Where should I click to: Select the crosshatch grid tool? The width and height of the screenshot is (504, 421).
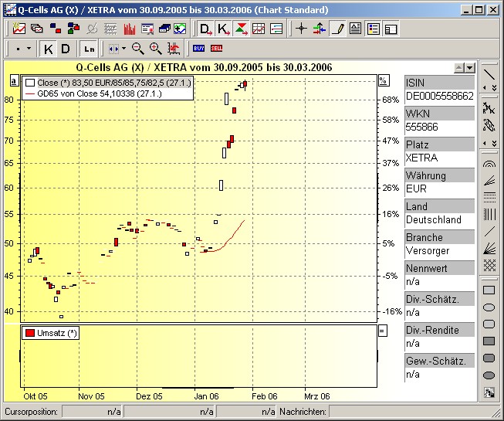489,266
